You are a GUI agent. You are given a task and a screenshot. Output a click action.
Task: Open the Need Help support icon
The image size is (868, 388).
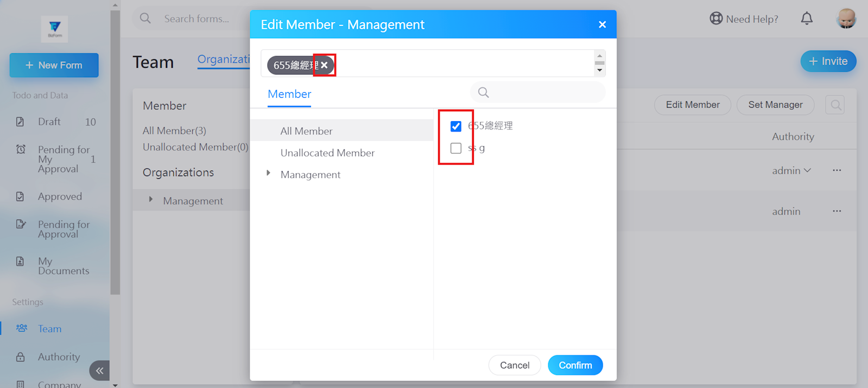pyautogui.click(x=716, y=18)
